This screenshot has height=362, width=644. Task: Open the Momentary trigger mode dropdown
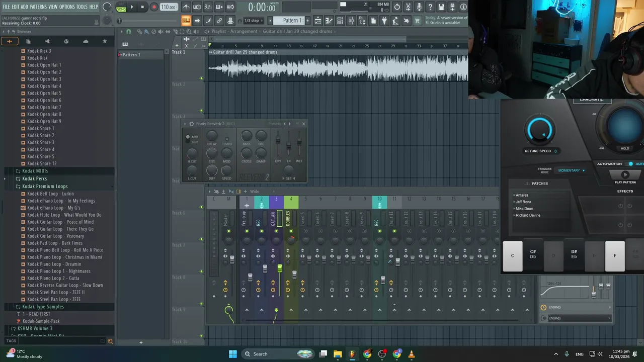click(571, 170)
